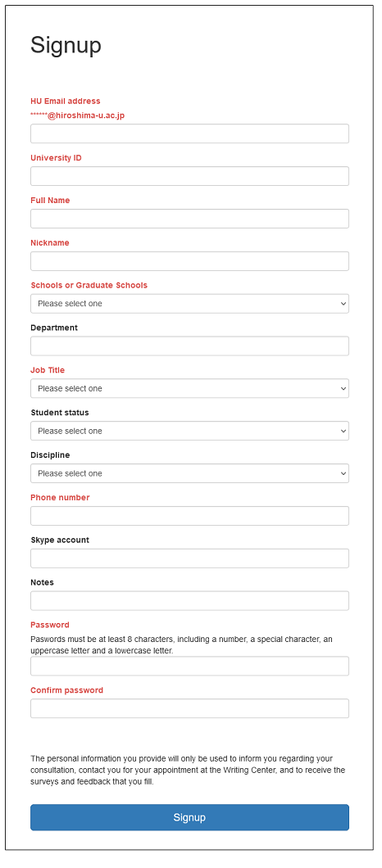Select the Notes text field

[189, 600]
